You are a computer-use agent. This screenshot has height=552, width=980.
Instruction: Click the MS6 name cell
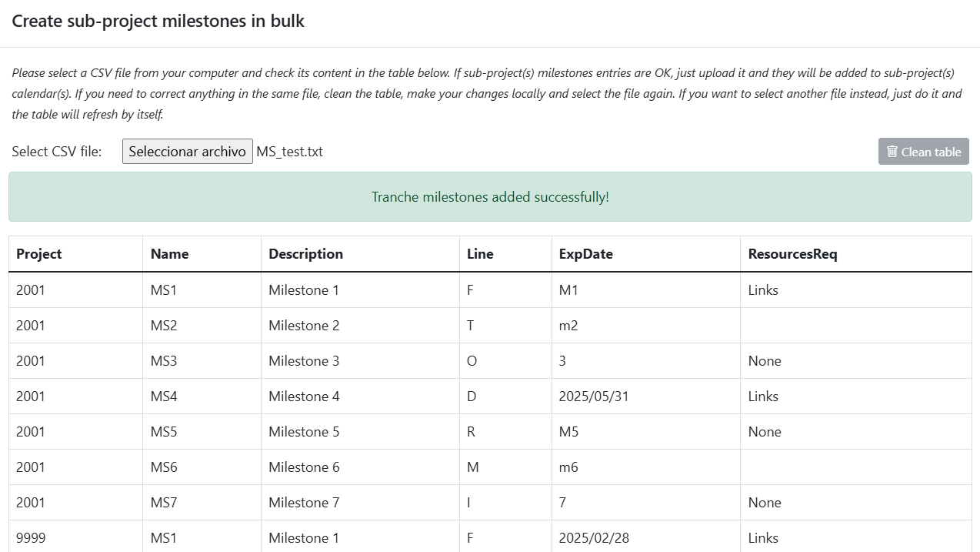202,467
